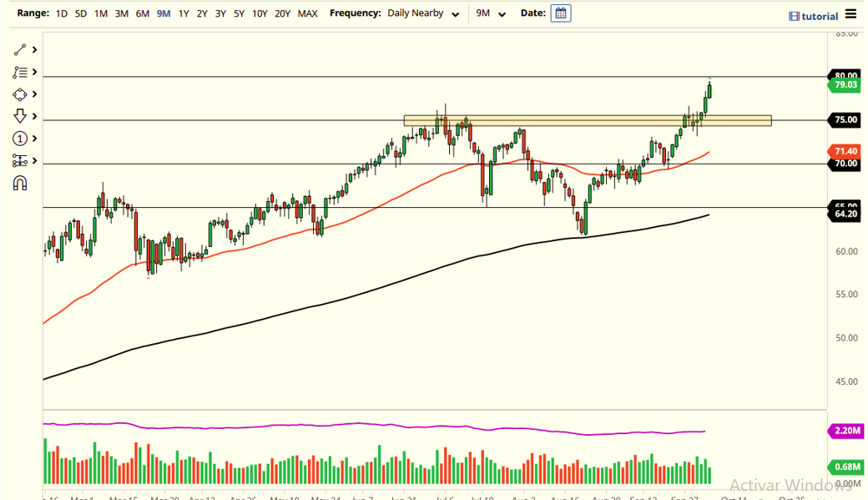868x500 pixels.
Task: Switch range to 3Y
Action: pos(220,13)
